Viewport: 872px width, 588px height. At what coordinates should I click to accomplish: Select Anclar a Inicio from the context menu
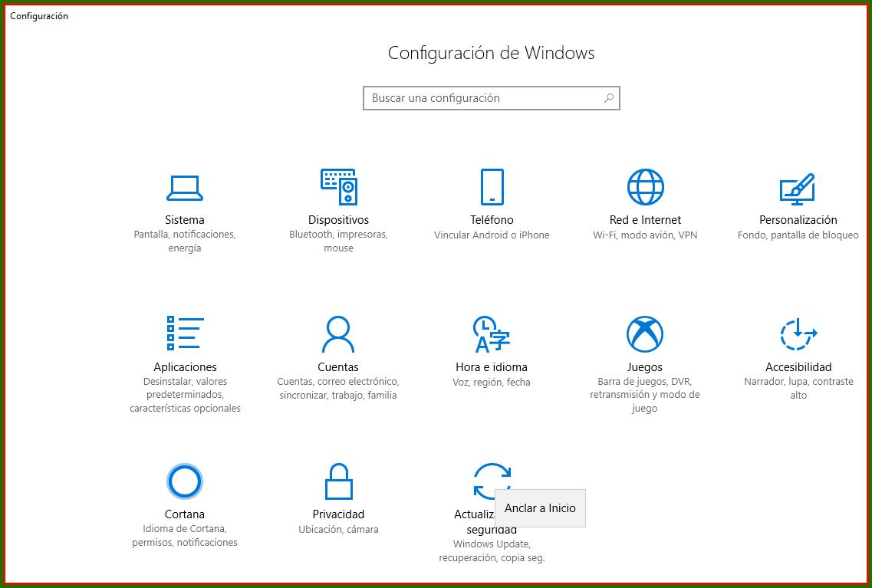540,508
